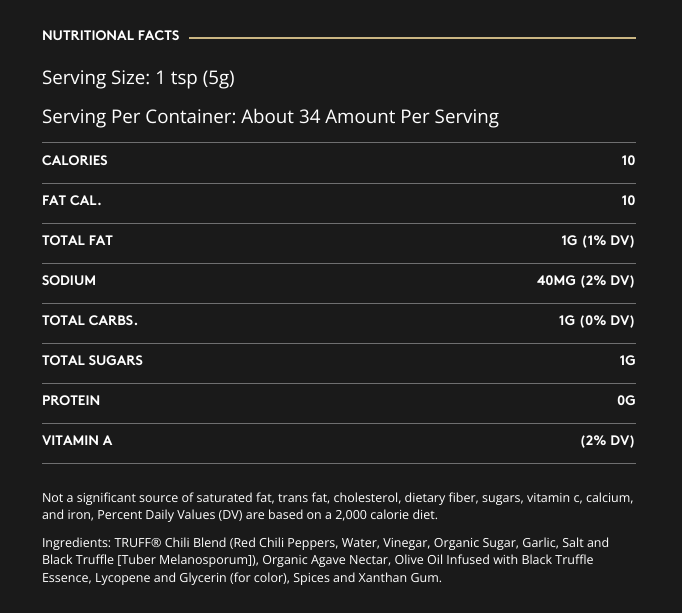Click the 'Not a significant source' disclaimer

click(x=337, y=506)
